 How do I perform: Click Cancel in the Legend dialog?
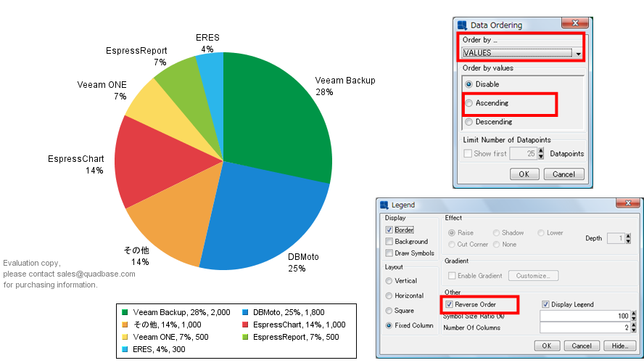tap(582, 346)
